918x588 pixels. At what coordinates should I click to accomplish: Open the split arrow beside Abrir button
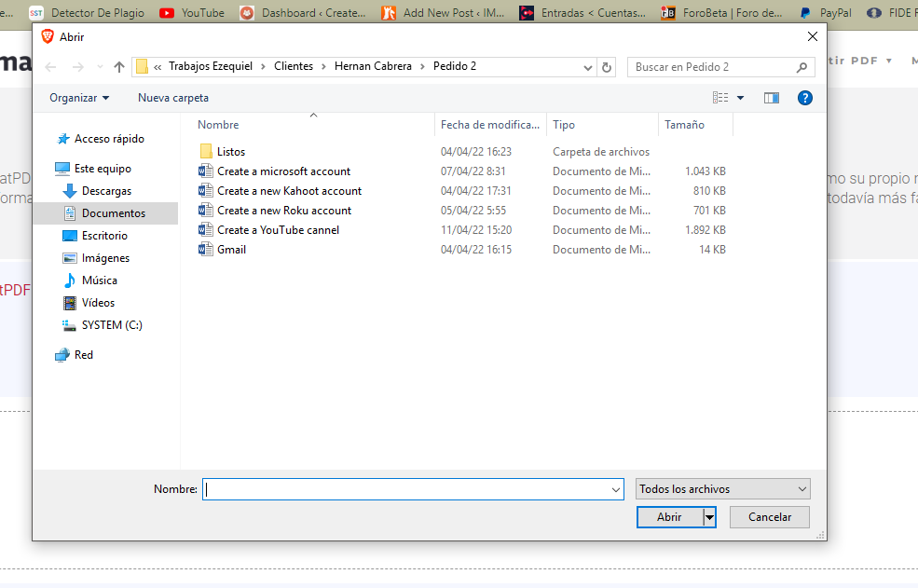tap(709, 517)
